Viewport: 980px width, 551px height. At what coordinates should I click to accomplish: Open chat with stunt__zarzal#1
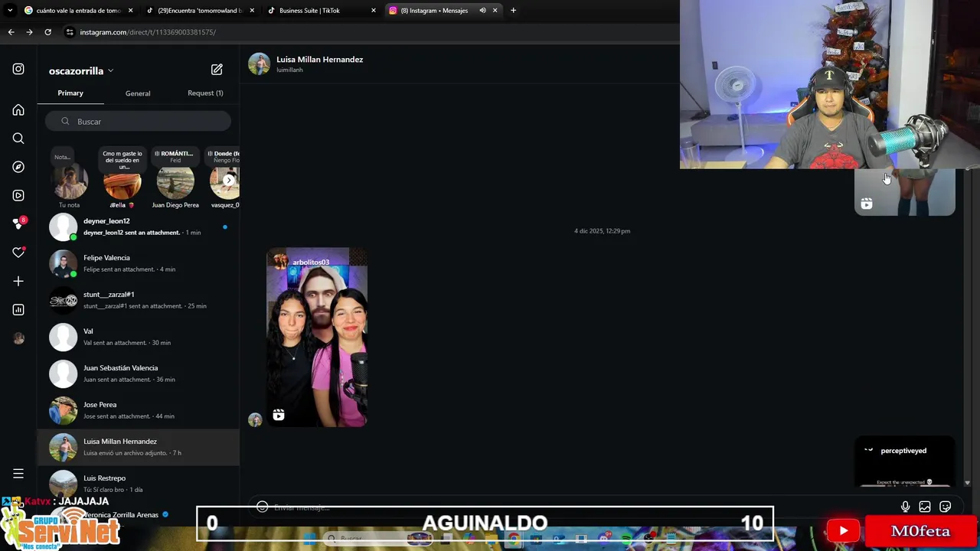coord(138,300)
